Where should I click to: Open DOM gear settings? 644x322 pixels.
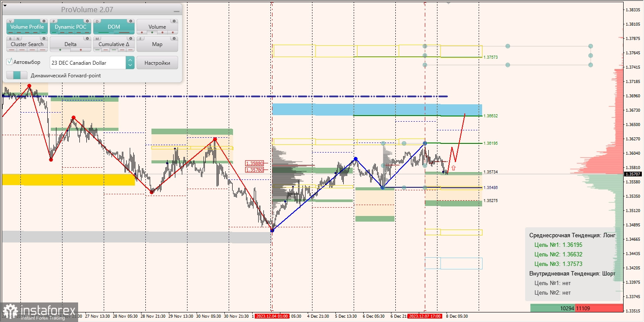[130, 21]
